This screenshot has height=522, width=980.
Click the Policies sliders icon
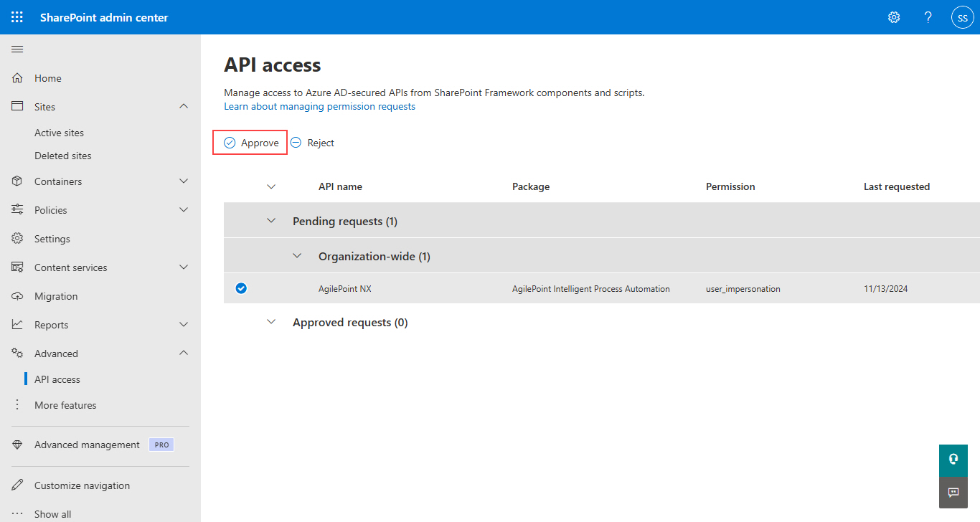tap(17, 210)
